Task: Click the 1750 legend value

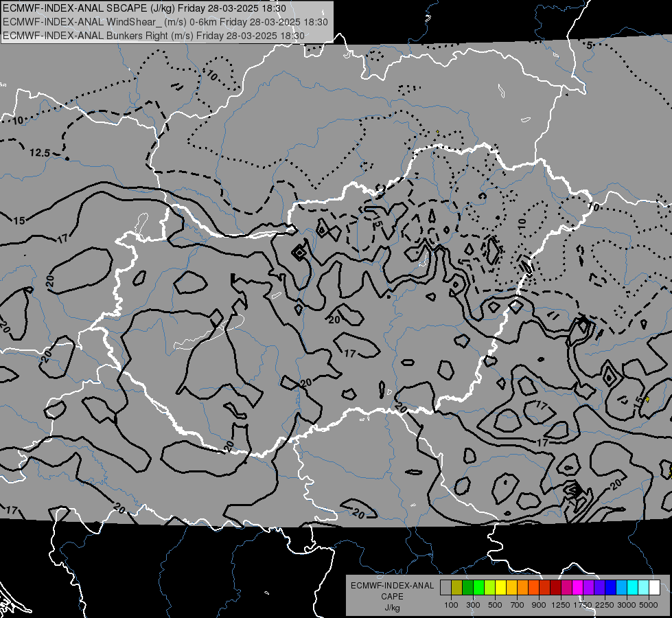Action: [583, 605]
